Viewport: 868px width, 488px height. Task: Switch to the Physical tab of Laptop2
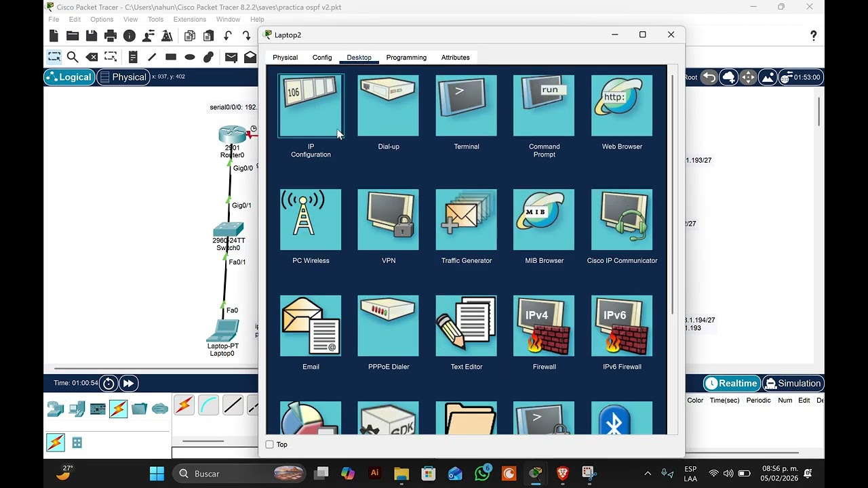click(x=285, y=58)
